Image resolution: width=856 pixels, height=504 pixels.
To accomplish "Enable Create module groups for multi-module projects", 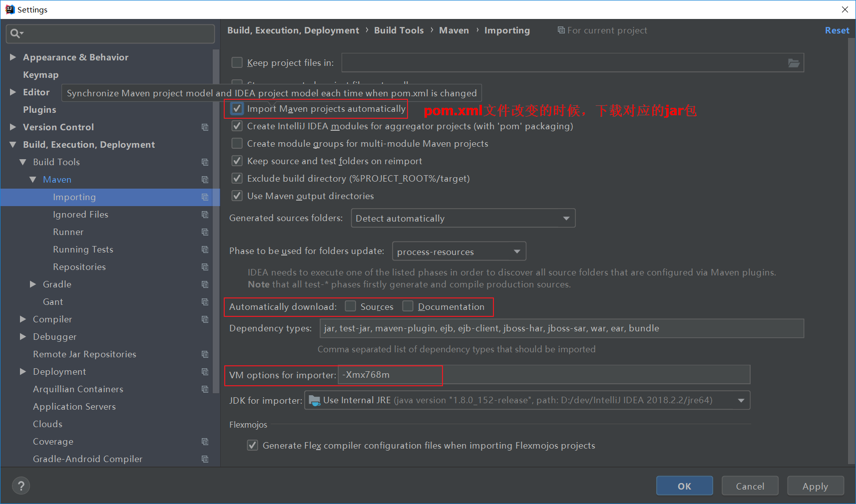I will 237,143.
